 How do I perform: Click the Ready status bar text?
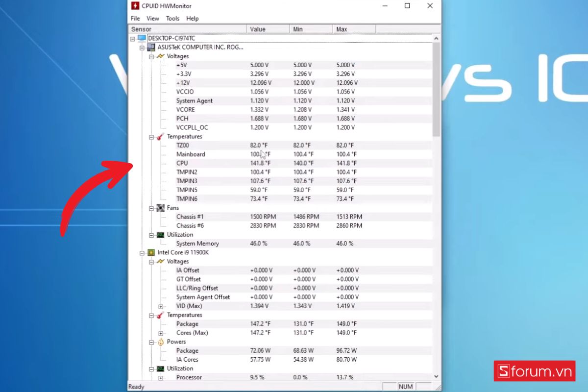click(136, 387)
